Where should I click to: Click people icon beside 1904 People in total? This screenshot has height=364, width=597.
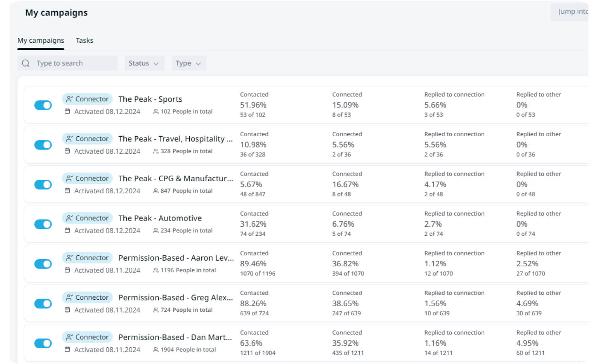point(156,350)
